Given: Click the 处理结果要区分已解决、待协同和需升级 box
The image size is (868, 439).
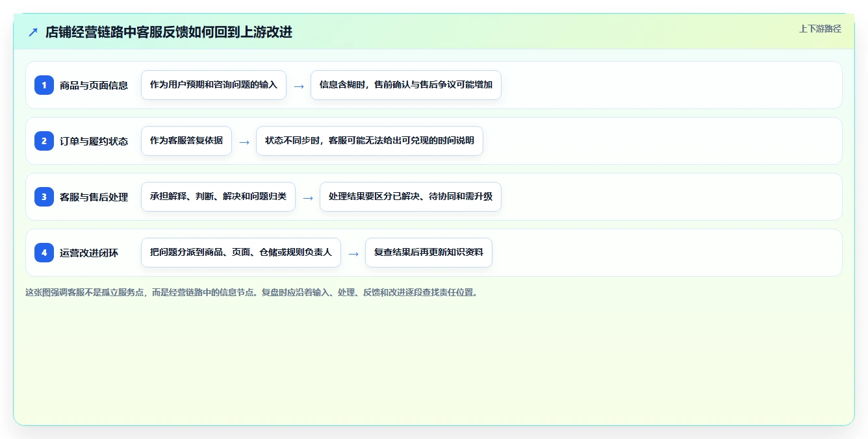Looking at the screenshot, I should click(x=411, y=197).
